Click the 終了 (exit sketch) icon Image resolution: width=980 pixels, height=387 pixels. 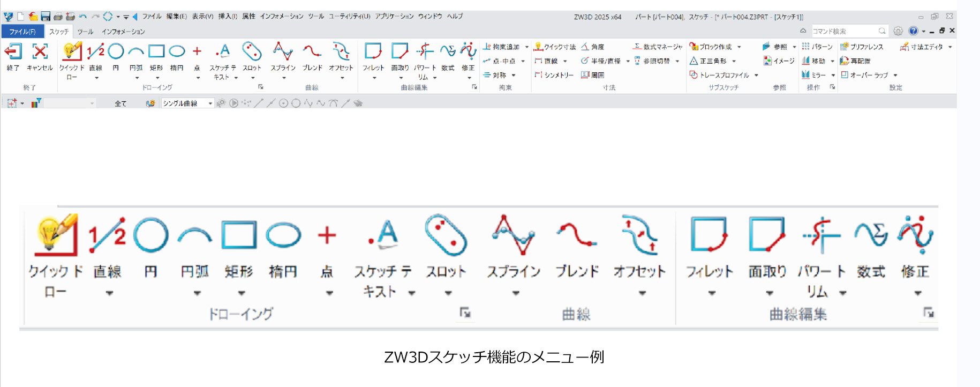coord(13,52)
